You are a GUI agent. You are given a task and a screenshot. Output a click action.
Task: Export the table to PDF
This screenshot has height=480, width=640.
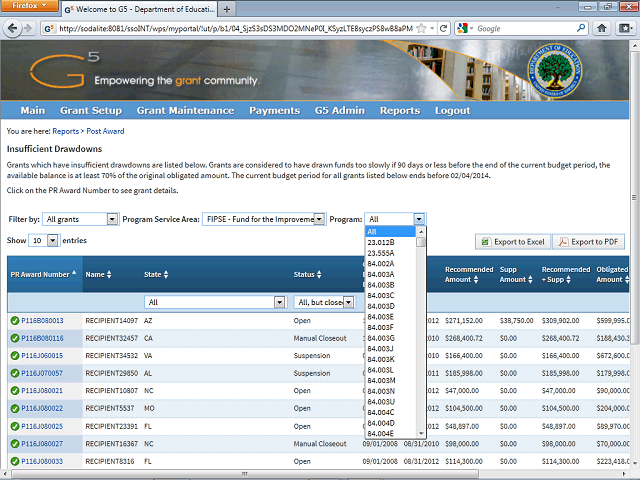[x=587, y=242]
